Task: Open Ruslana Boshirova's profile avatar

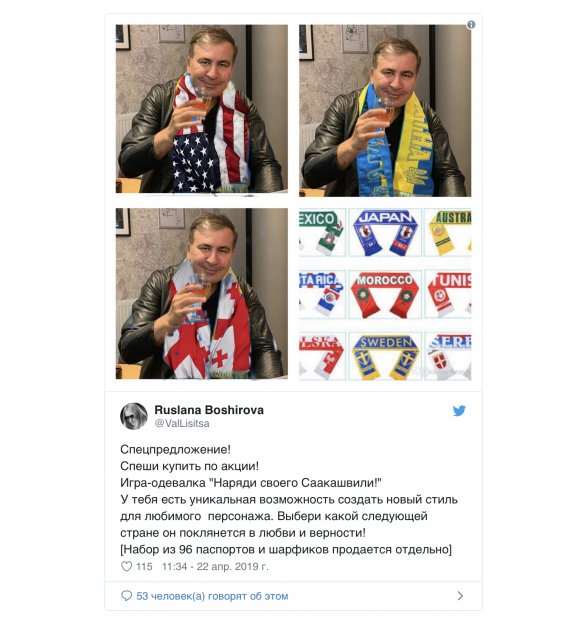Action: (x=134, y=416)
